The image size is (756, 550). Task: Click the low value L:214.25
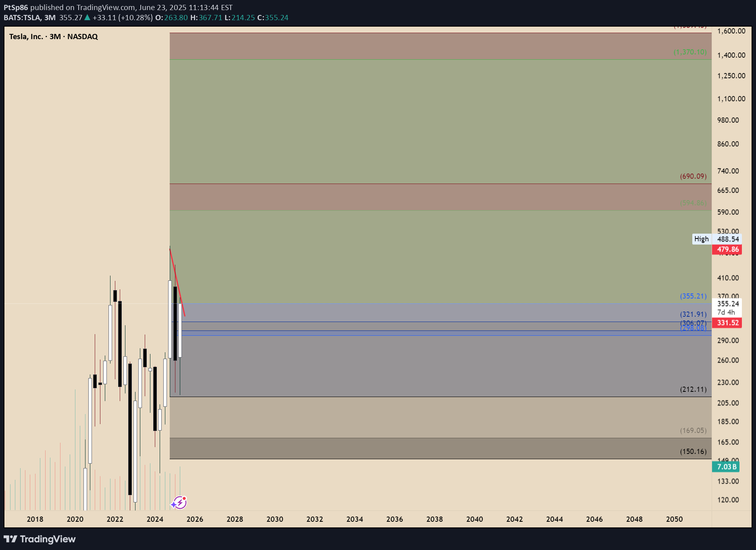[x=240, y=17]
